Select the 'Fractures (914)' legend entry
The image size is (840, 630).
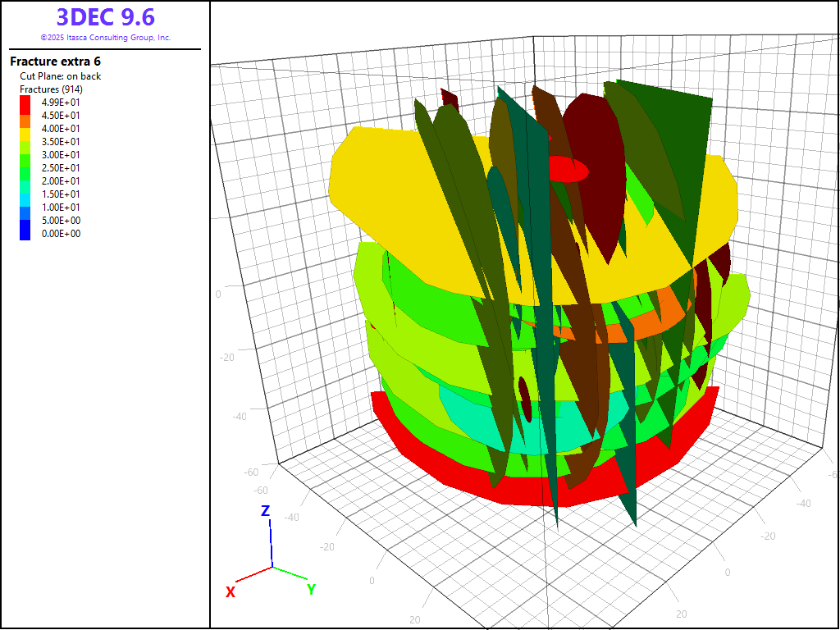[x=50, y=89]
